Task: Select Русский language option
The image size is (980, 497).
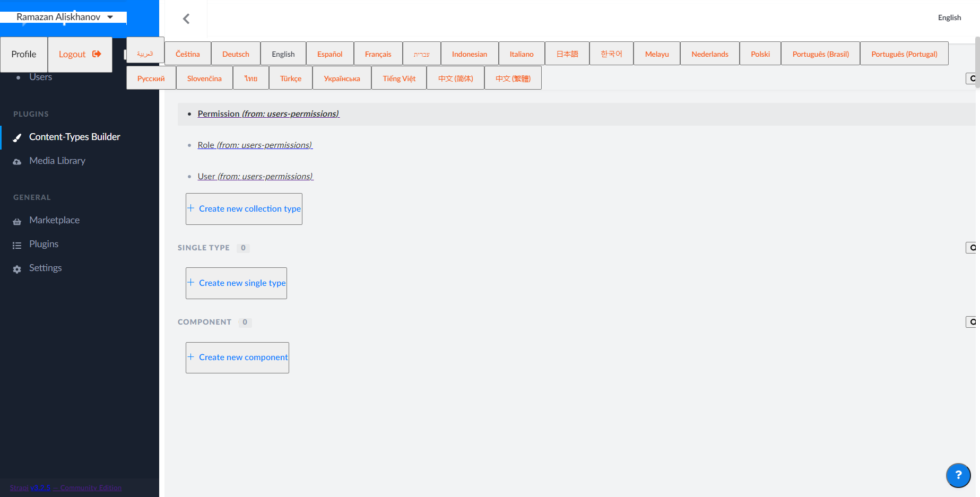Action: [151, 79]
